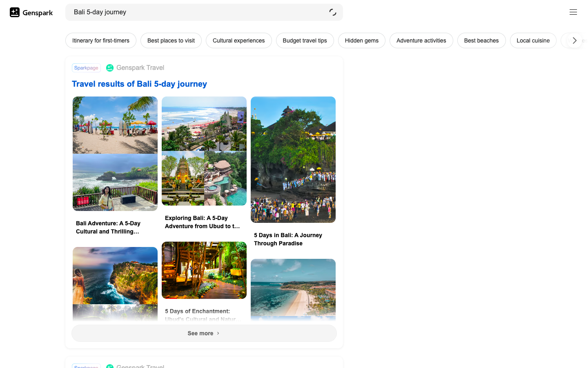Open the hamburger menu icon
Viewport: 588px width, 368px height.
click(573, 12)
